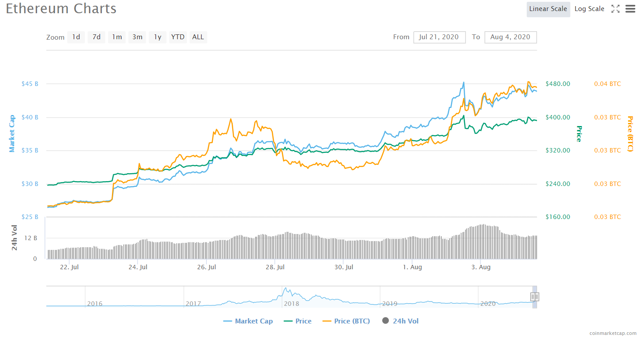Click the $35 B market cap label

coord(30,150)
